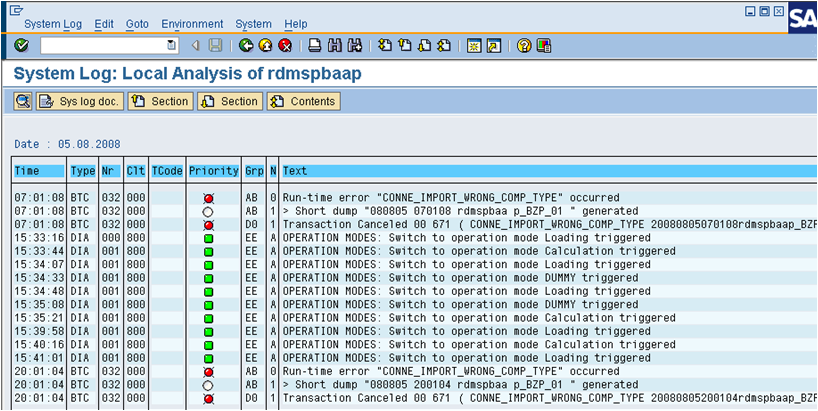Open the System Log menu

tap(53, 24)
